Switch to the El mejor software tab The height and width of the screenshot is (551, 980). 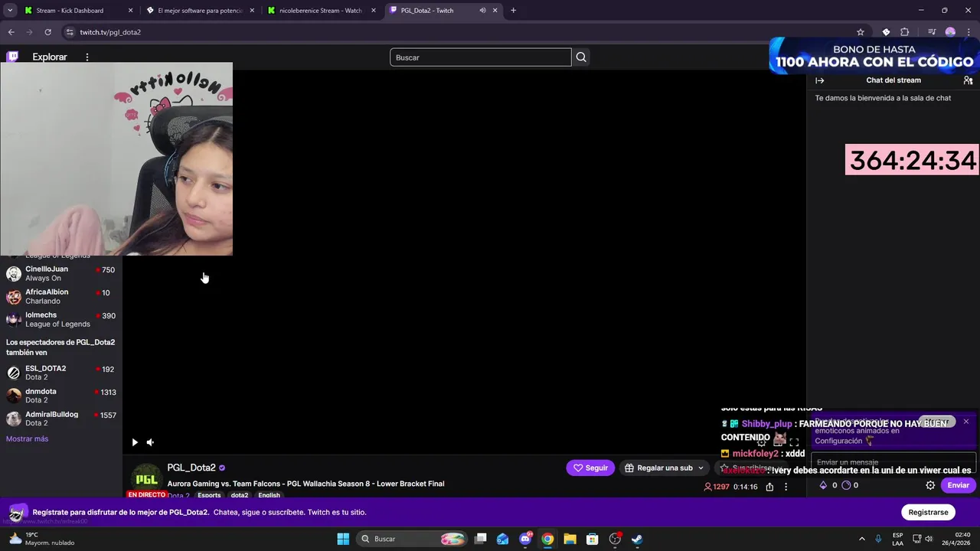click(199, 11)
